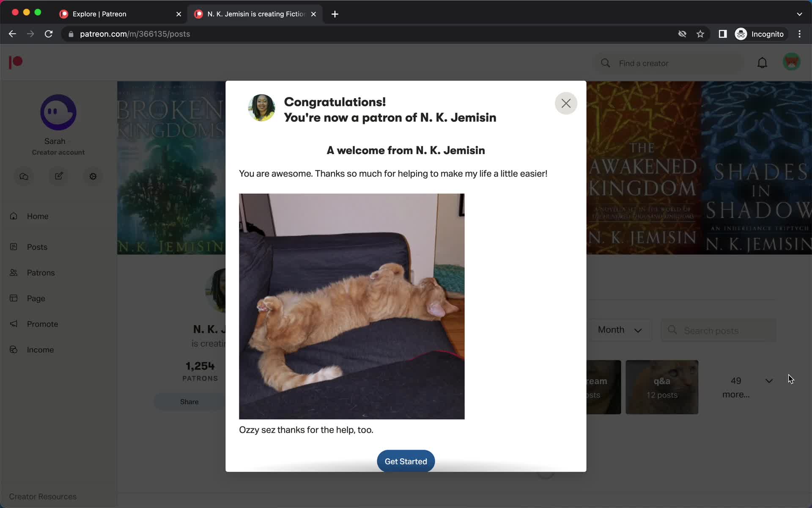Click the q&a 12 posts thumbnail
The width and height of the screenshot is (812, 508).
click(x=661, y=387)
